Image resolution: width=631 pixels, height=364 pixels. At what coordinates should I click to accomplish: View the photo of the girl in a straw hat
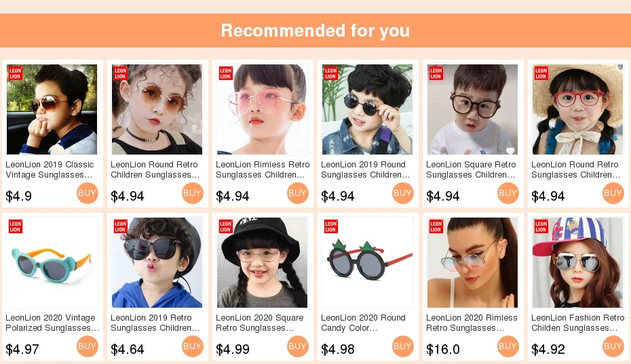tap(578, 109)
